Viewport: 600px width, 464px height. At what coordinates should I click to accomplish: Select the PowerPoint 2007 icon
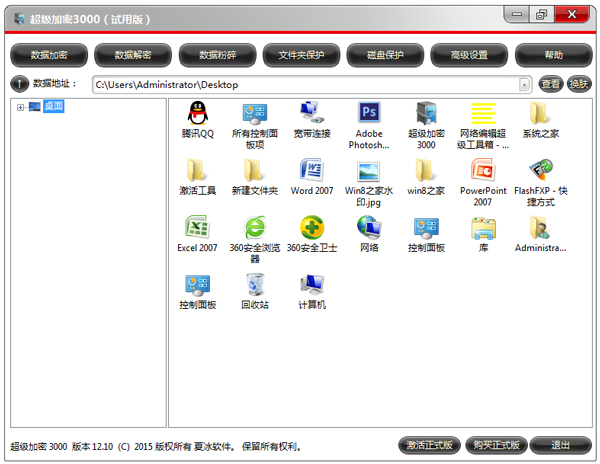coord(483,172)
